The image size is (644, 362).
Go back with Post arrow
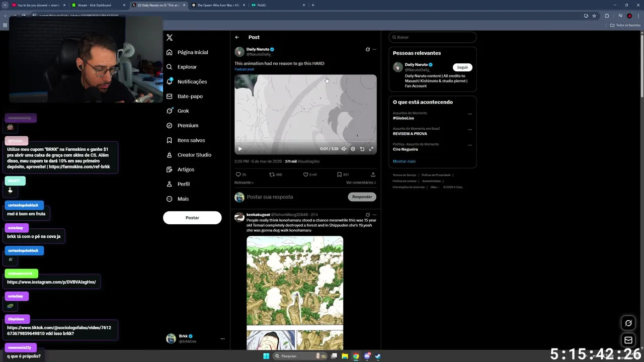click(x=237, y=37)
